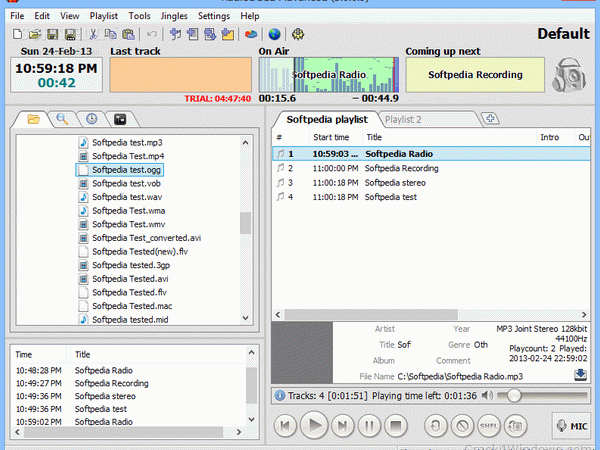Click the scissors cut icon
Screen dimensions: 600x450
[x=93, y=34]
